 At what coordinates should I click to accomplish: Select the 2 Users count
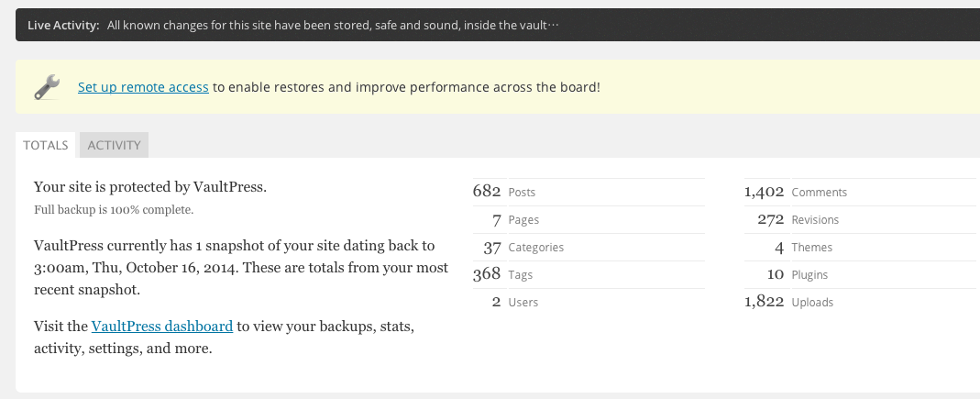[496, 302]
